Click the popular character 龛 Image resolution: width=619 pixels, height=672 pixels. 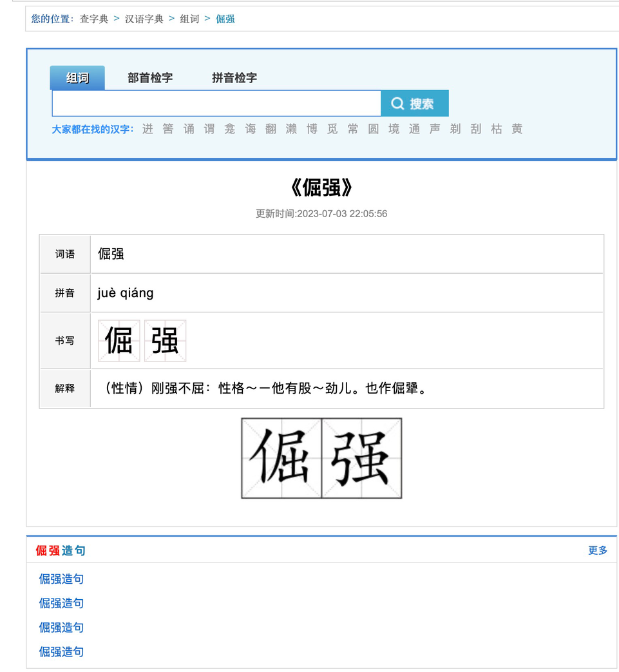(x=229, y=129)
